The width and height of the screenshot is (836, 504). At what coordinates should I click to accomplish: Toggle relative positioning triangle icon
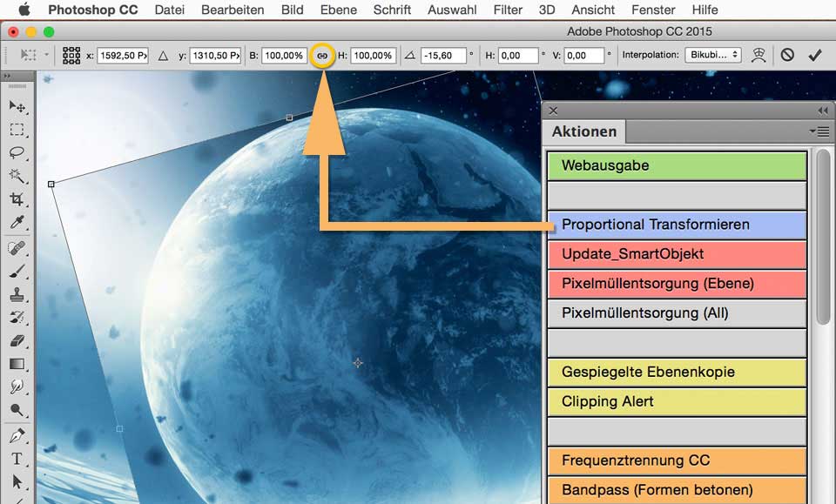click(x=163, y=56)
